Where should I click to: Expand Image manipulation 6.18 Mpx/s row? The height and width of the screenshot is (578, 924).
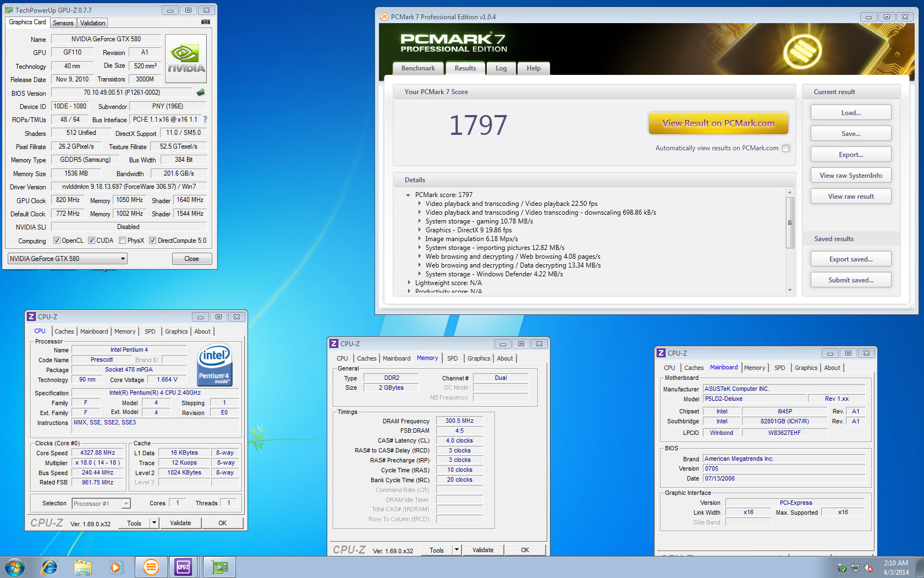point(419,239)
